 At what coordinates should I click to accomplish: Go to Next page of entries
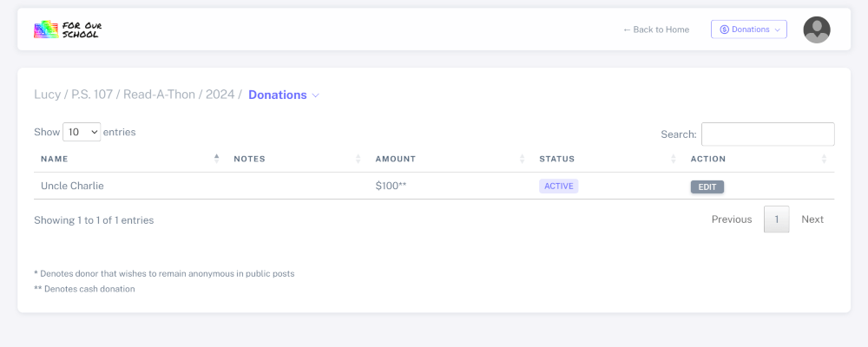pyautogui.click(x=812, y=219)
